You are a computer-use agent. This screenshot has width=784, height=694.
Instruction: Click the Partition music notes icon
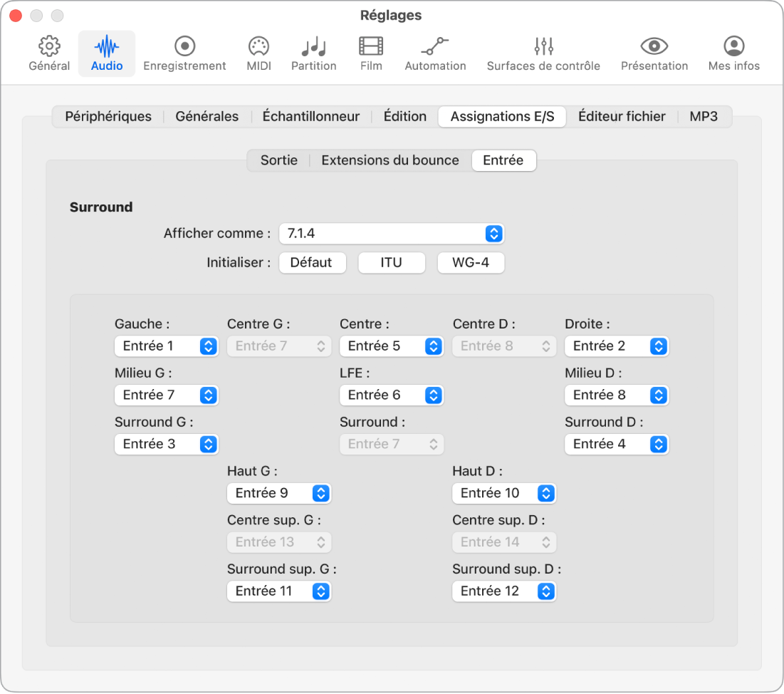[313, 47]
